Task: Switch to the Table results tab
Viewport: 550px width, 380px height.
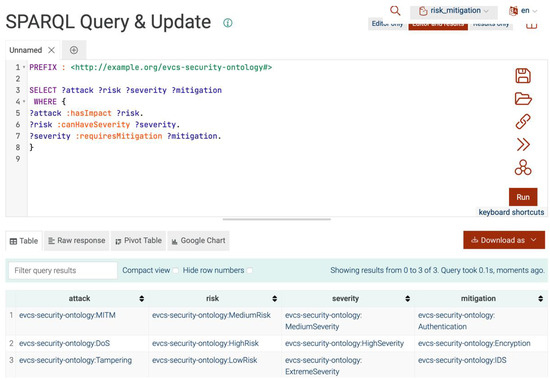Action: tap(24, 241)
